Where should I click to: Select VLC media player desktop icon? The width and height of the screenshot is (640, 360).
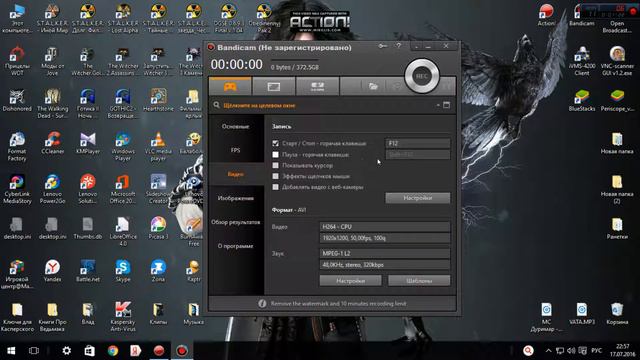click(x=158, y=147)
